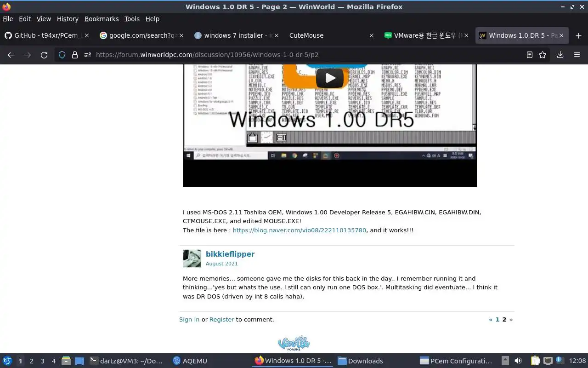Click bikkieflipper's avatar image
This screenshot has width=588, height=368.
[192, 259]
